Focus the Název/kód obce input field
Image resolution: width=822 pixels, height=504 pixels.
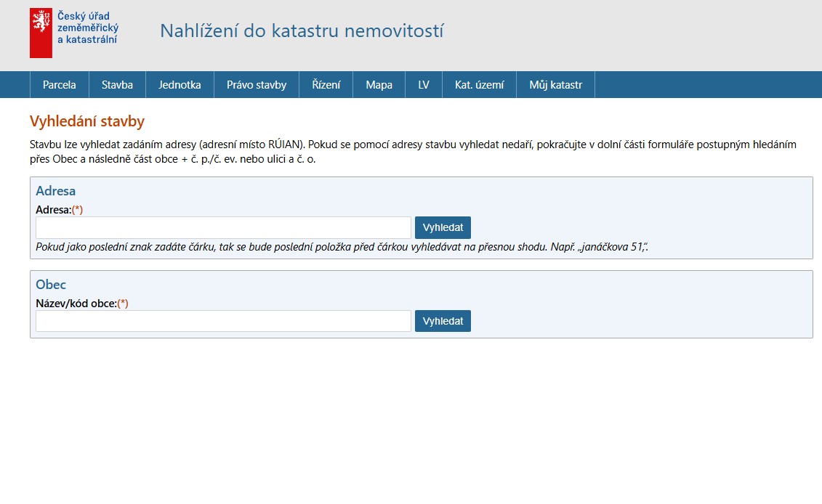pyautogui.click(x=223, y=321)
